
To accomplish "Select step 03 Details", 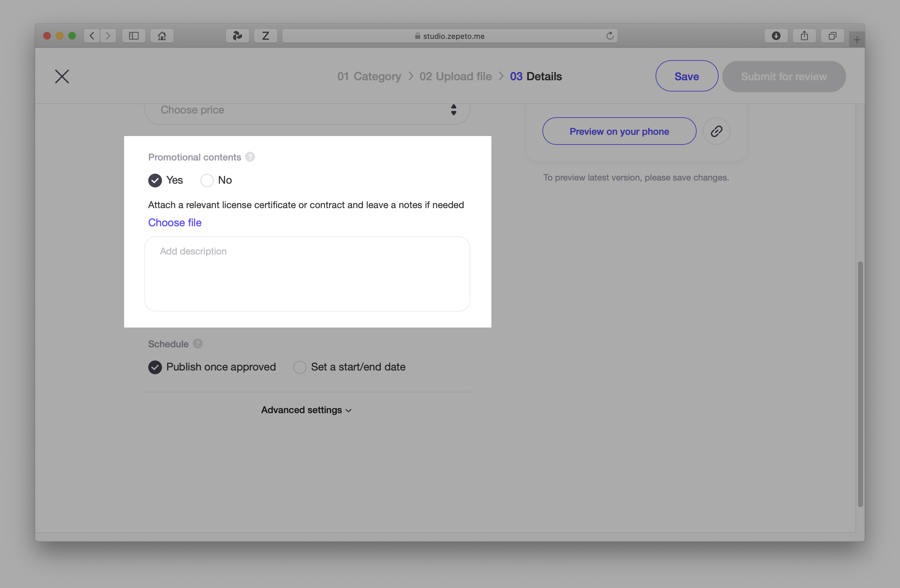I will click(x=536, y=76).
